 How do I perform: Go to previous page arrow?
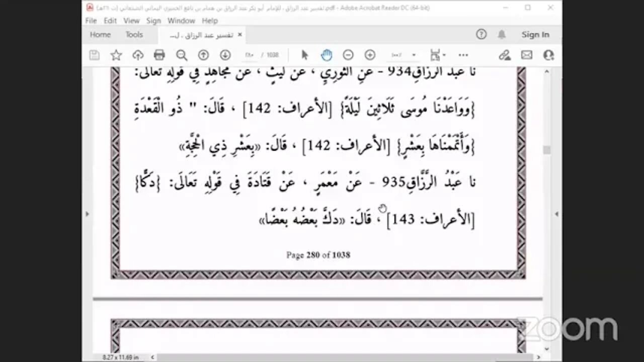203,55
